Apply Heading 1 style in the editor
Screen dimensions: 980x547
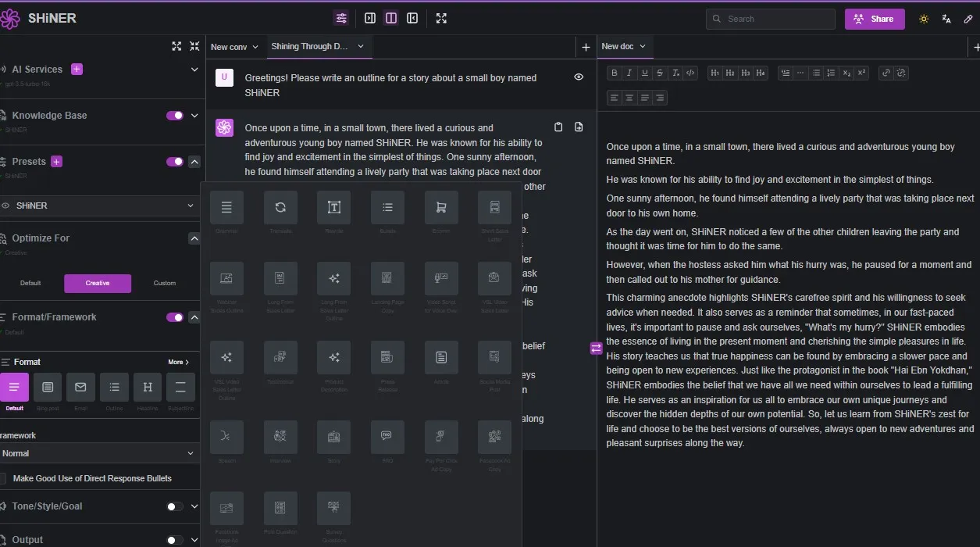715,73
